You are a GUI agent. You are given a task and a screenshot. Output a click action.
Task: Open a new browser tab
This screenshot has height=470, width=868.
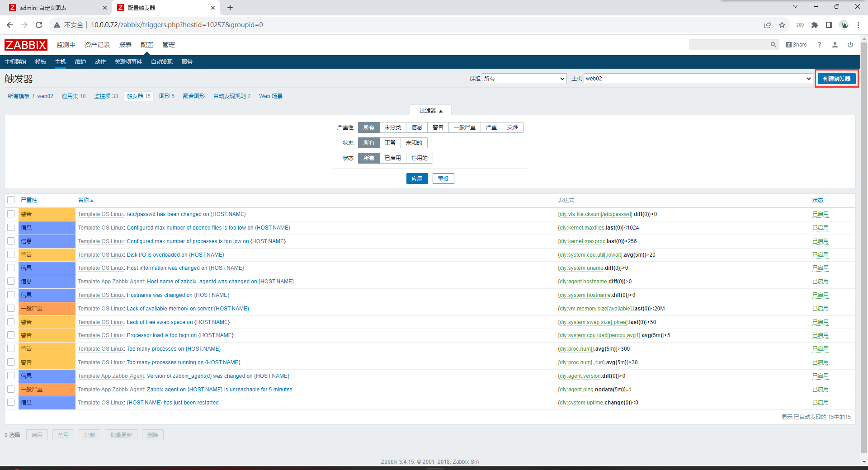click(230, 8)
